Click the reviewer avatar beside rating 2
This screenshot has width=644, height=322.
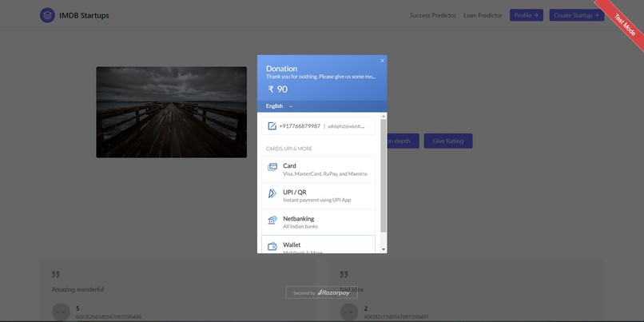coord(349,312)
